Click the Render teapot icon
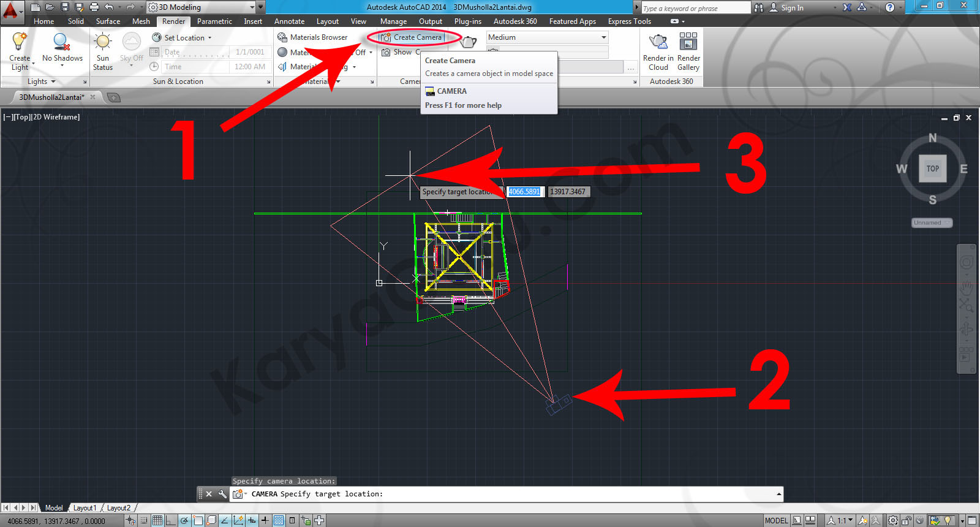 point(469,42)
